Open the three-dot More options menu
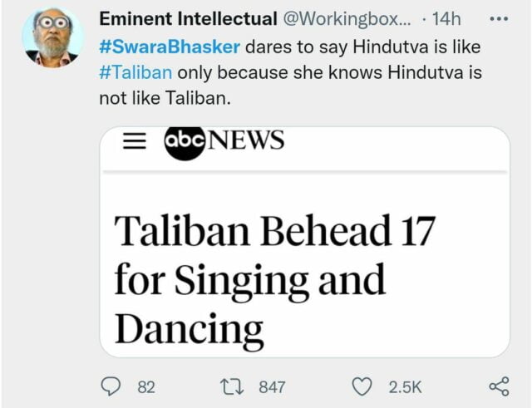 point(497,18)
